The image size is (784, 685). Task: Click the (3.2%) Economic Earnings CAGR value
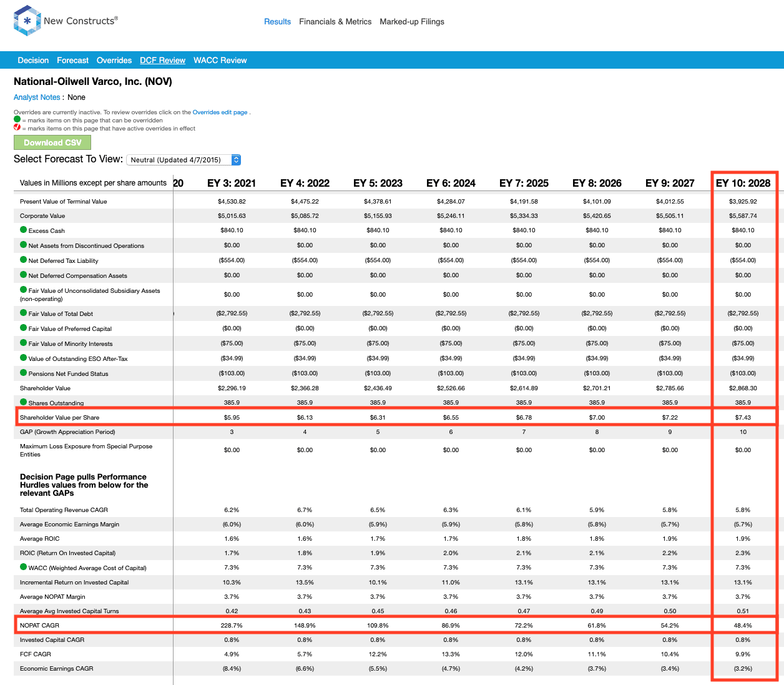(x=743, y=668)
